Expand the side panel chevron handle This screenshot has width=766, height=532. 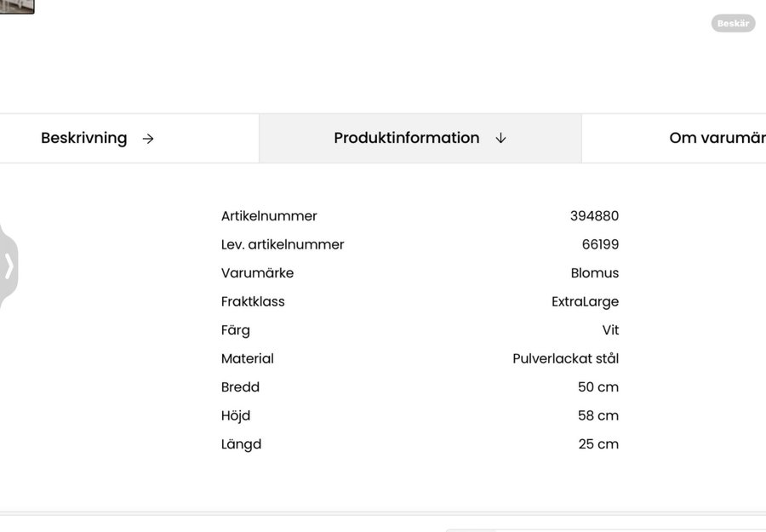9,266
